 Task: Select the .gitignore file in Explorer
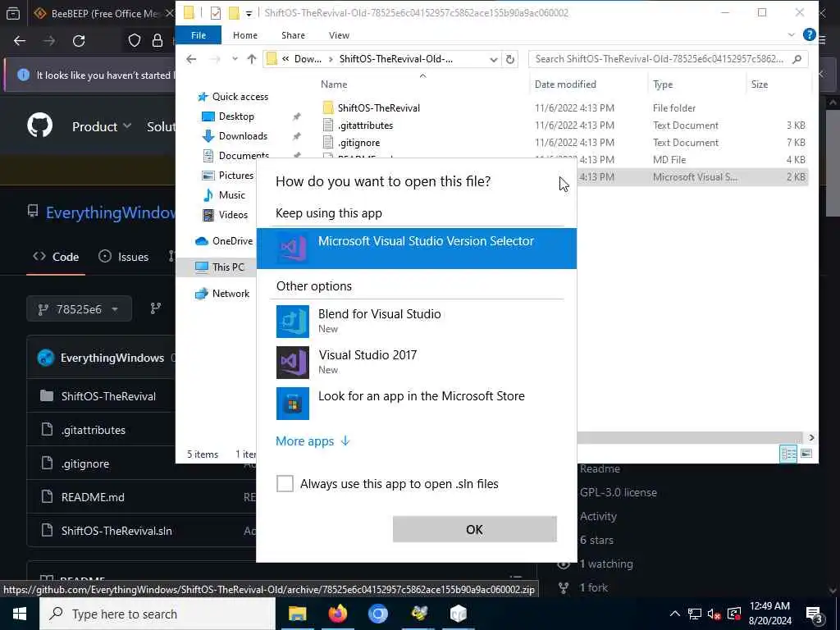pyautogui.click(x=358, y=143)
